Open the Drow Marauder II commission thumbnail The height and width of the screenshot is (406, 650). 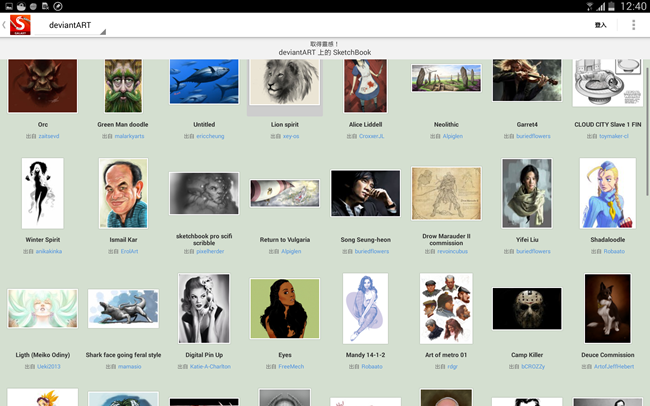click(446, 193)
